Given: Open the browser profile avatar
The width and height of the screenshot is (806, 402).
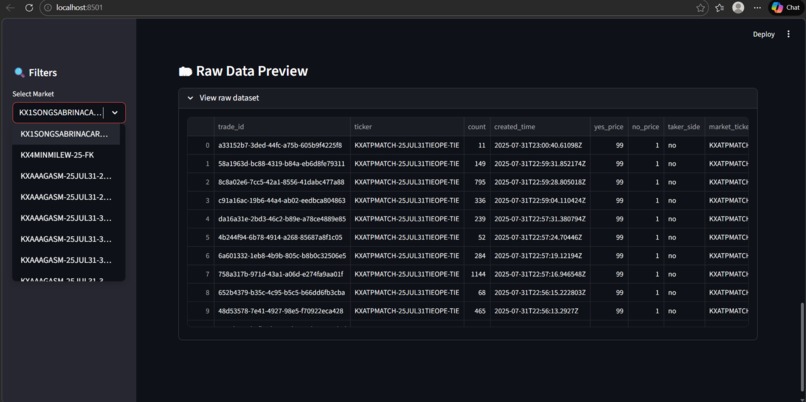Looking at the screenshot, I should click(738, 8).
